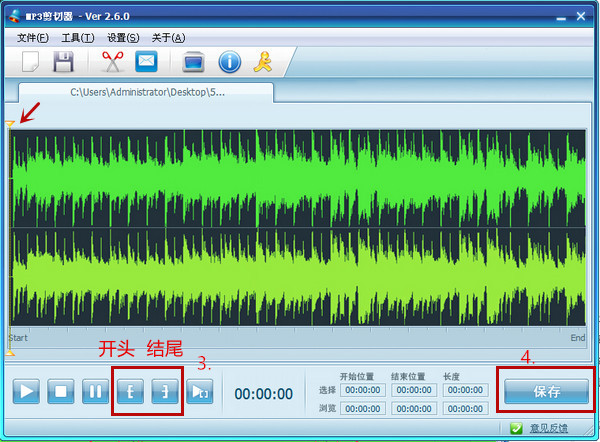This screenshot has height=442, width=600.
Task: Stop audio playback
Action: click(x=61, y=392)
